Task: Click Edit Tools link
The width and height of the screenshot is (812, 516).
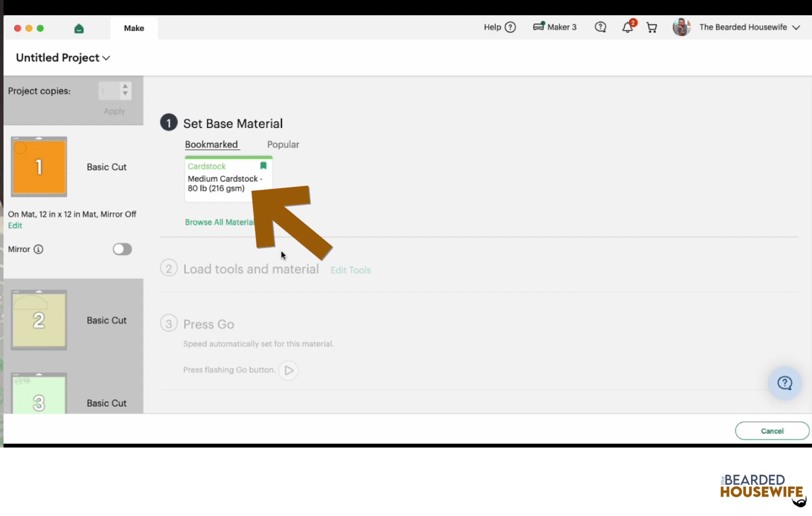Action: point(351,270)
